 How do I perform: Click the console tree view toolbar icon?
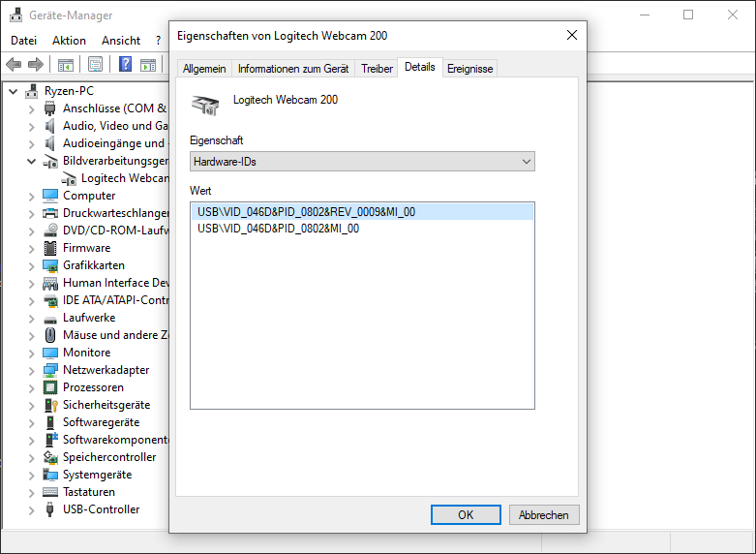pos(66,64)
